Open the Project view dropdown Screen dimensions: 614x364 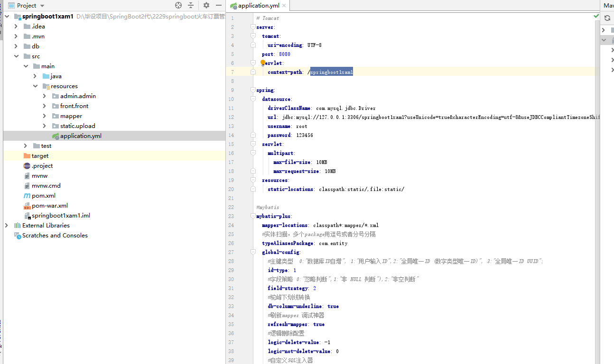click(42, 6)
